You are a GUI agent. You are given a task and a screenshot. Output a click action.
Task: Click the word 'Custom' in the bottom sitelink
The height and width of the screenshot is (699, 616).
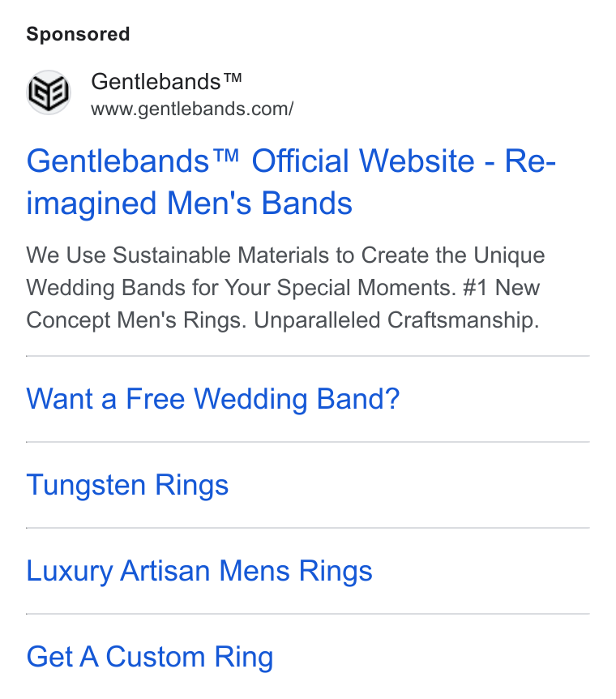click(x=155, y=657)
